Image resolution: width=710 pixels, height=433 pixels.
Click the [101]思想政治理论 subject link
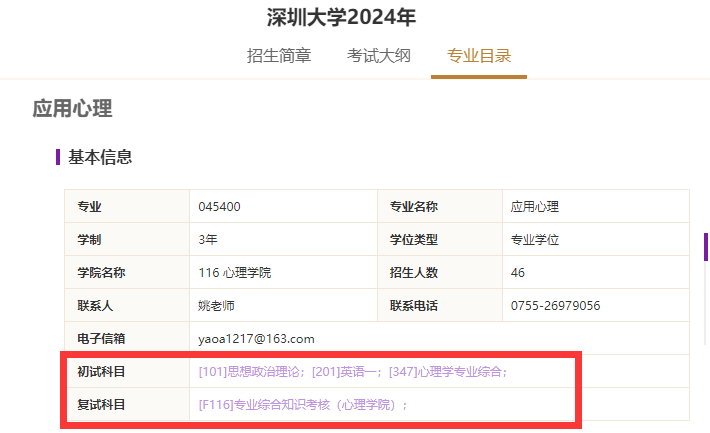[x=249, y=372]
